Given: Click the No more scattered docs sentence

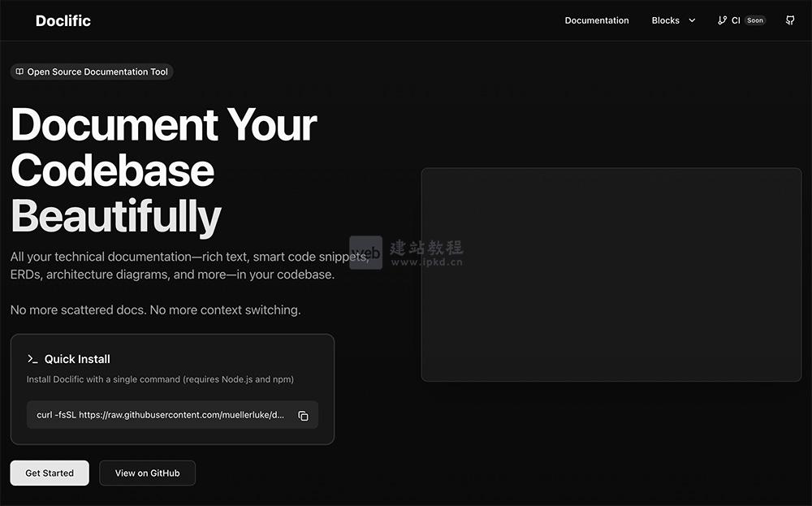Looking at the screenshot, I should pyautogui.click(x=155, y=309).
